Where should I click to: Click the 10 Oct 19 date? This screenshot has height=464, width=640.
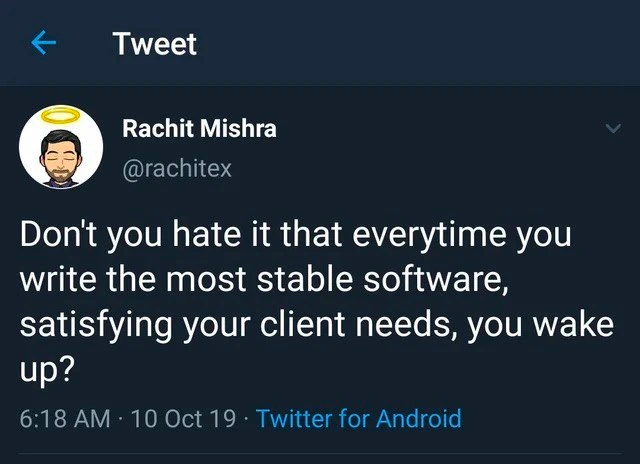(x=183, y=419)
